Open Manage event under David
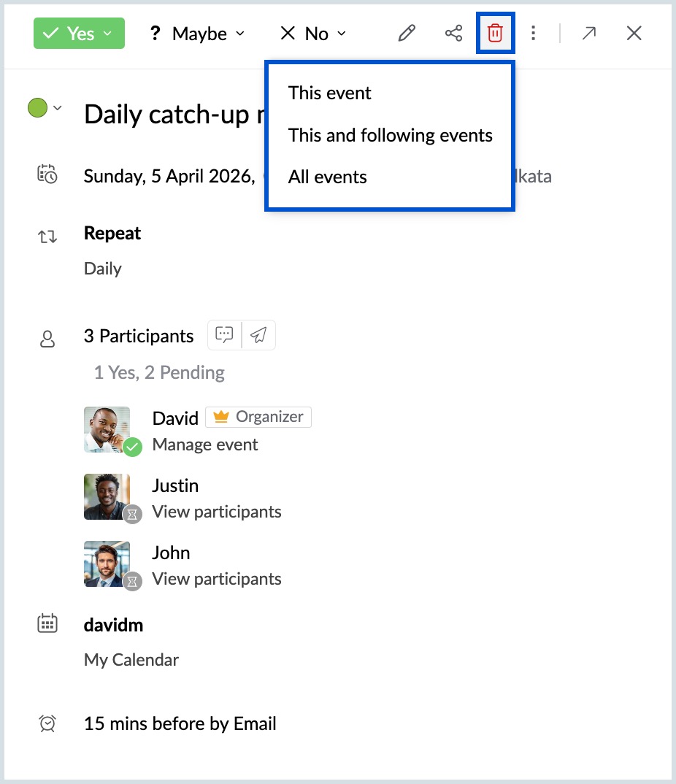 click(x=205, y=444)
